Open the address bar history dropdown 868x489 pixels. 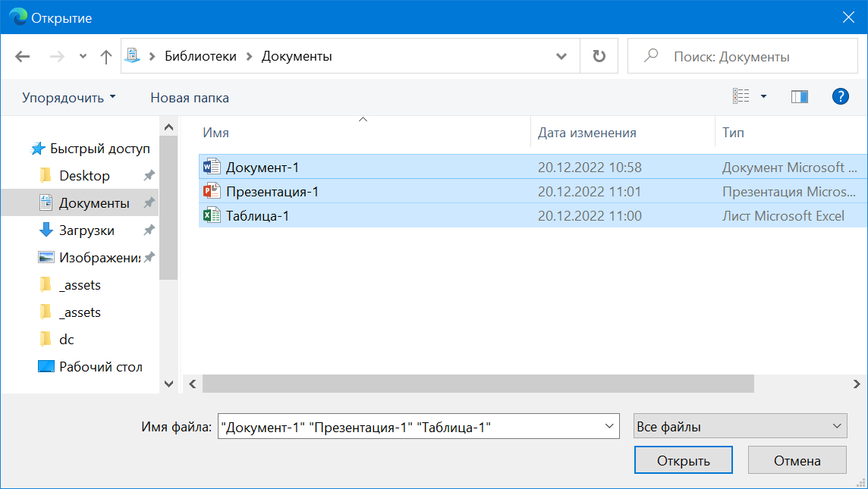point(561,57)
